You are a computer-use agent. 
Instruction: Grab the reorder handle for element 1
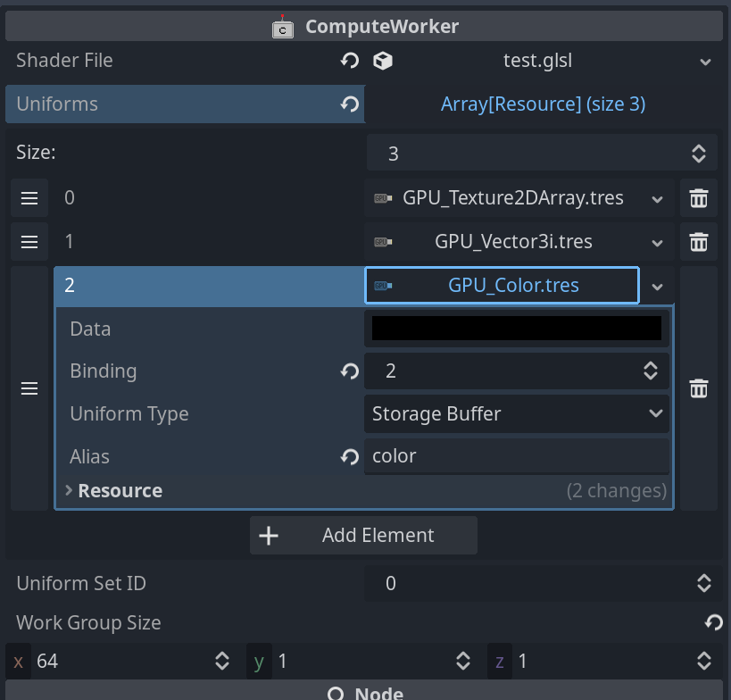(29, 242)
